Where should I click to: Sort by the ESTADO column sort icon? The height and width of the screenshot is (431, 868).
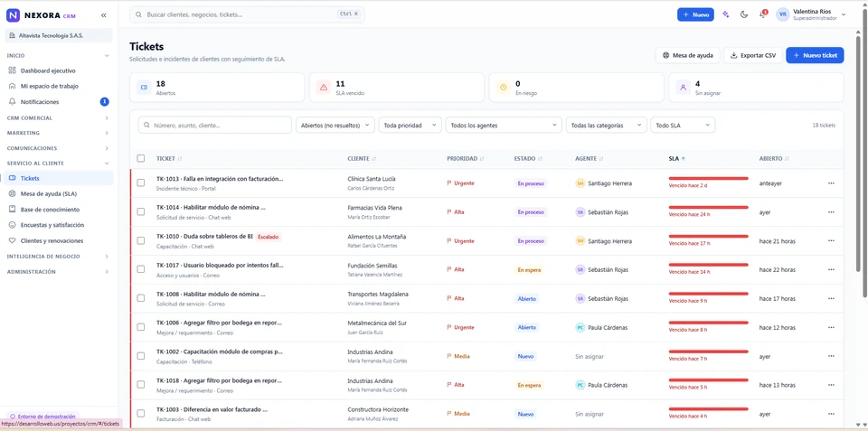540,159
